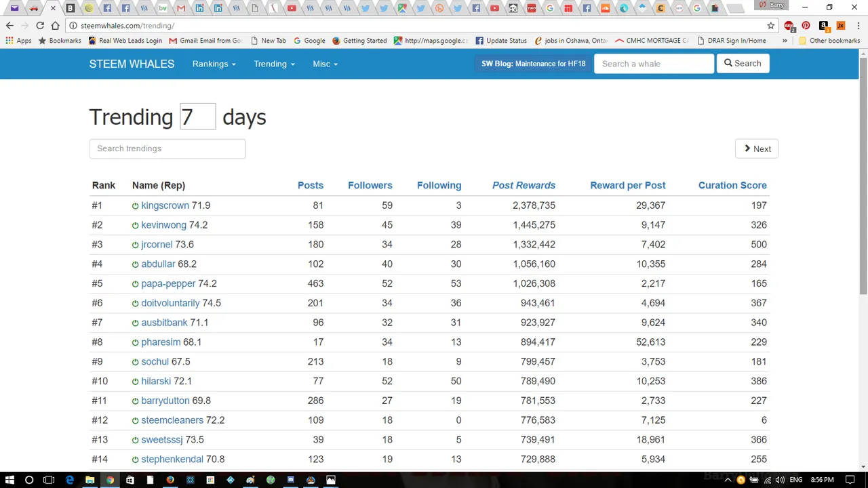The height and width of the screenshot is (488, 868).
Task: Click the page vertical scrollbar
Action: pyautogui.click(x=863, y=176)
